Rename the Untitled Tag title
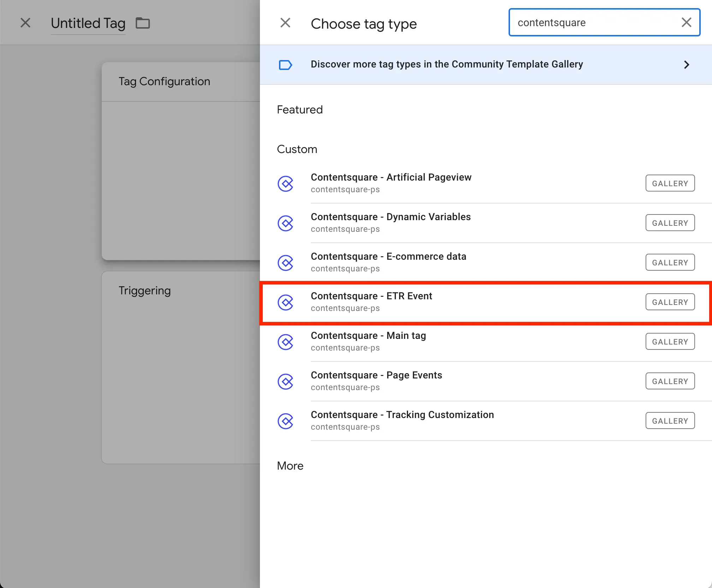This screenshot has width=712, height=588. 88,23
